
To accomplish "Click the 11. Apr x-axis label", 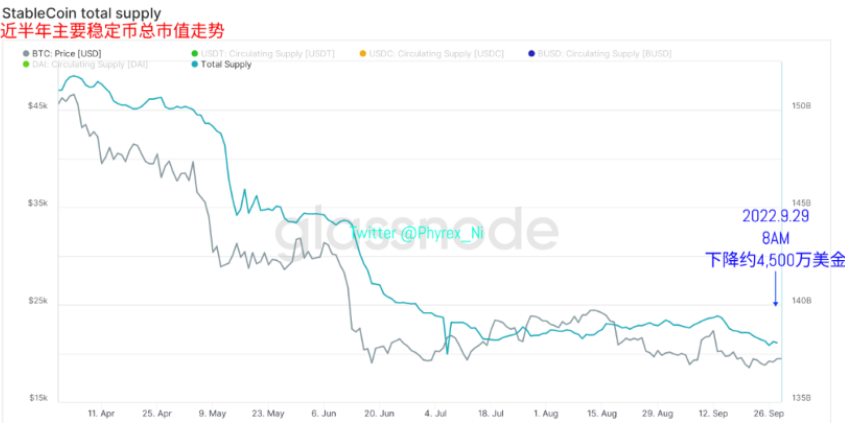I will pyautogui.click(x=101, y=413).
